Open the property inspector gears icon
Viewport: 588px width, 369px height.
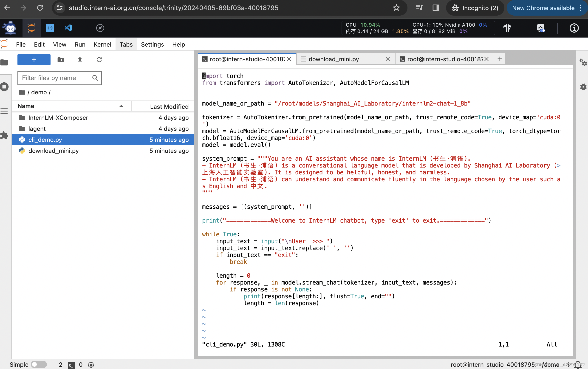[x=583, y=62]
